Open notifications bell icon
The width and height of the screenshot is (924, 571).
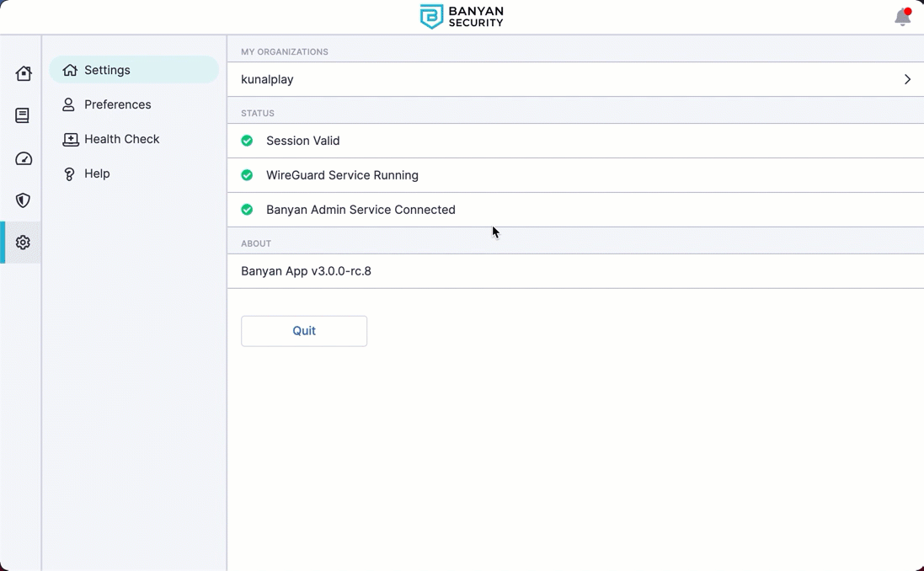[x=902, y=17]
